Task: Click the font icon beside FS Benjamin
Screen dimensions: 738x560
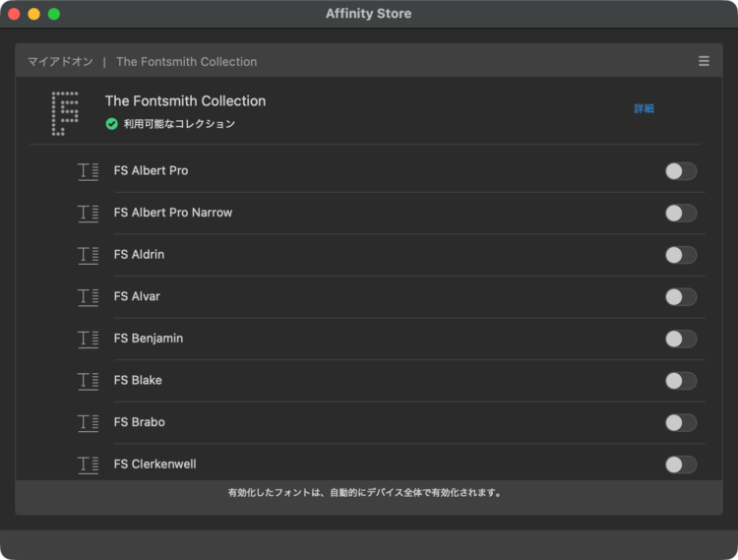Action: (x=89, y=339)
